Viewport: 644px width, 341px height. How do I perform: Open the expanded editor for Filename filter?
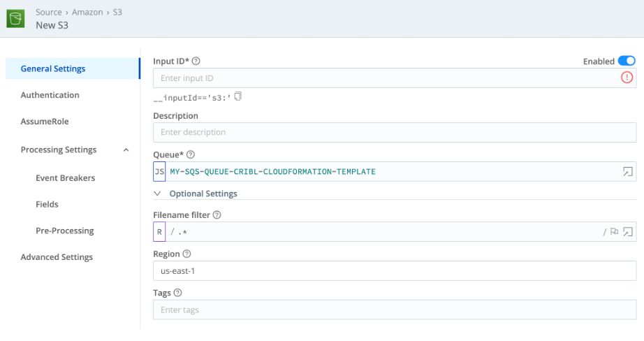627,232
